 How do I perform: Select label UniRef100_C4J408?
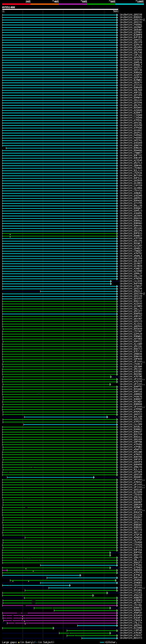(x=131, y=281)
